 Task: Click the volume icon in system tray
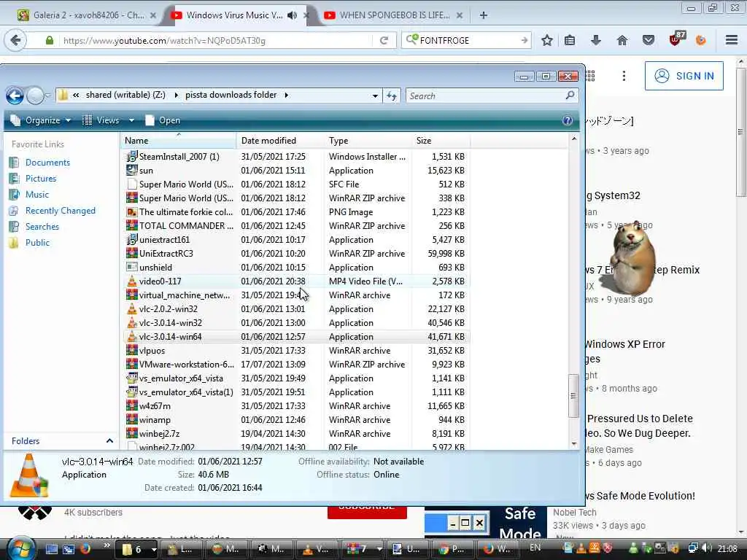[707, 548]
